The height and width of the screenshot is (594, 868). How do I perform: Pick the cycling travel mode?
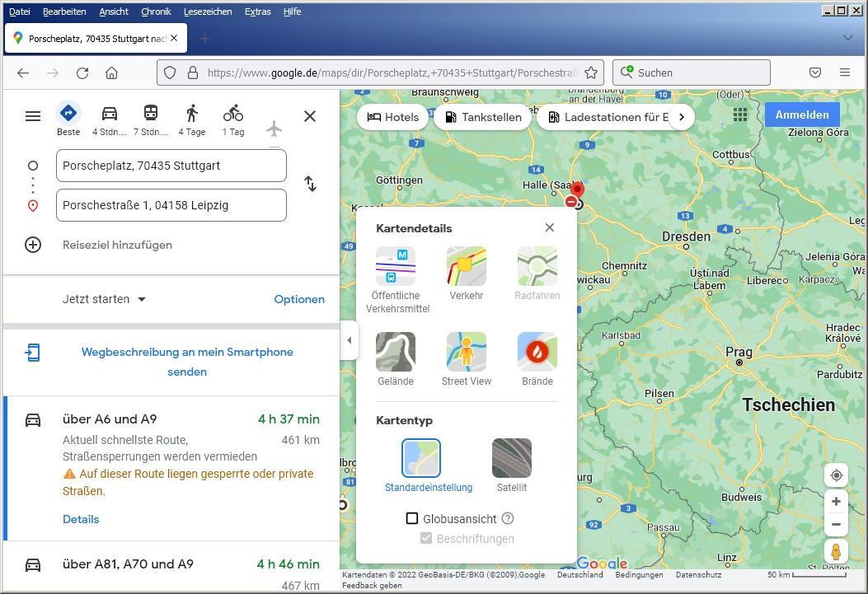[x=233, y=114]
